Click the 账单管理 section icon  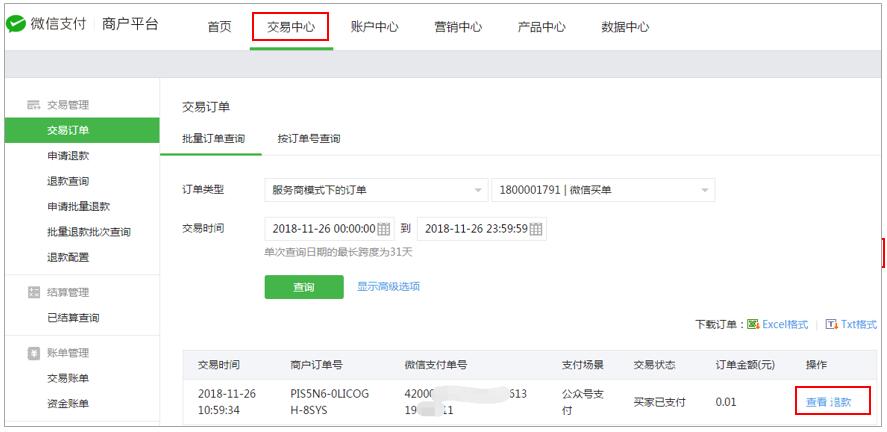coord(33,353)
